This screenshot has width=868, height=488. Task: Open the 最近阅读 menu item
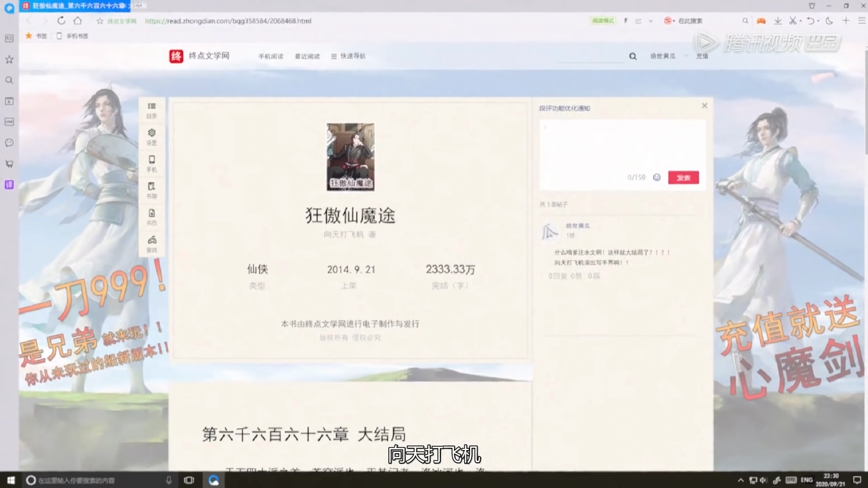click(307, 56)
